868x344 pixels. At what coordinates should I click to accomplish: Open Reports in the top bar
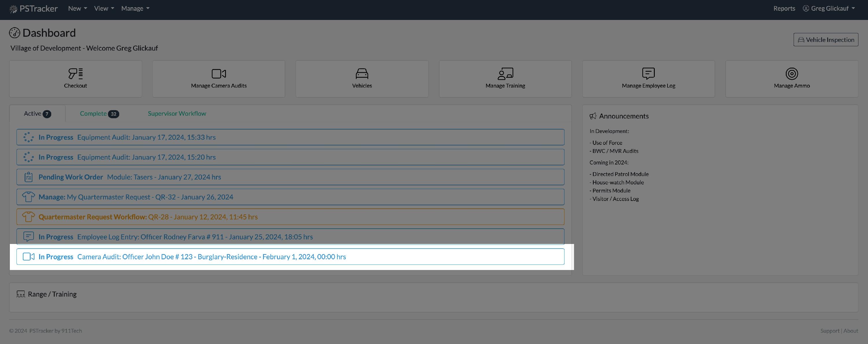784,8
